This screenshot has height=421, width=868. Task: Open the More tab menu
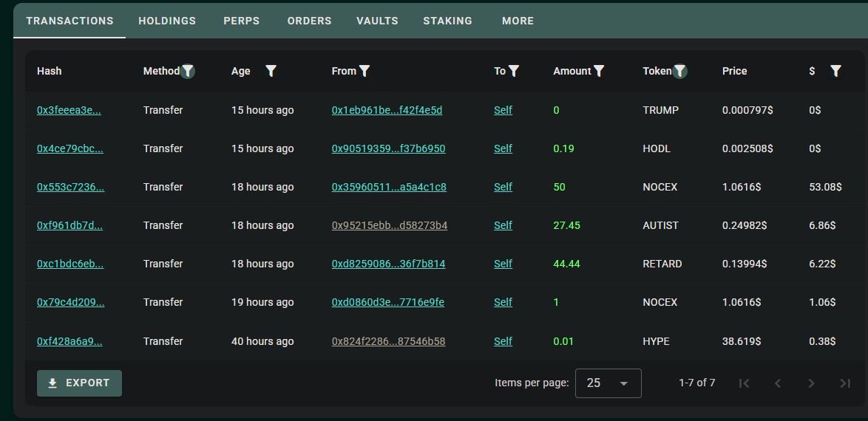point(518,21)
